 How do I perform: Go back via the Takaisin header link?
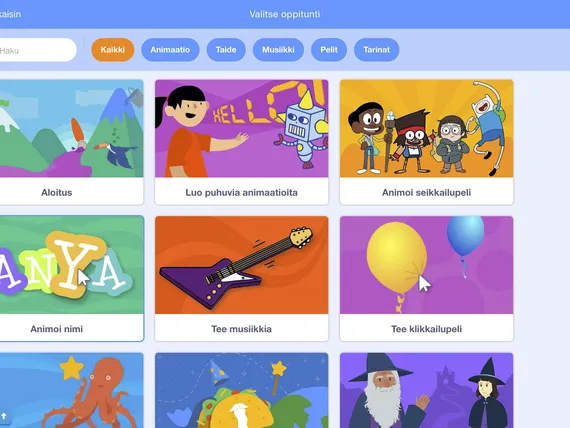coord(10,14)
